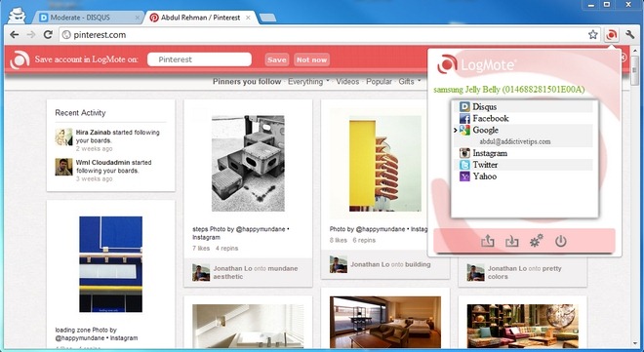Viewport: 644px width, 352px height.
Task: Click the browser forward arrow
Action: (31, 35)
